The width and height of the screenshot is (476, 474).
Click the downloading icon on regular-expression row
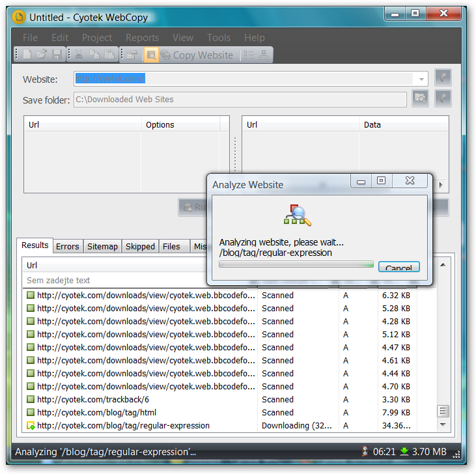pyautogui.click(x=31, y=425)
